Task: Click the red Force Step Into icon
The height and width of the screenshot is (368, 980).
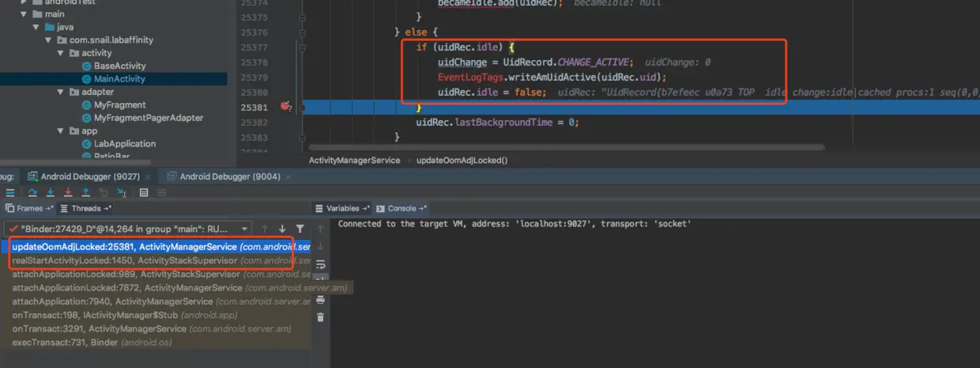Action: [x=68, y=192]
